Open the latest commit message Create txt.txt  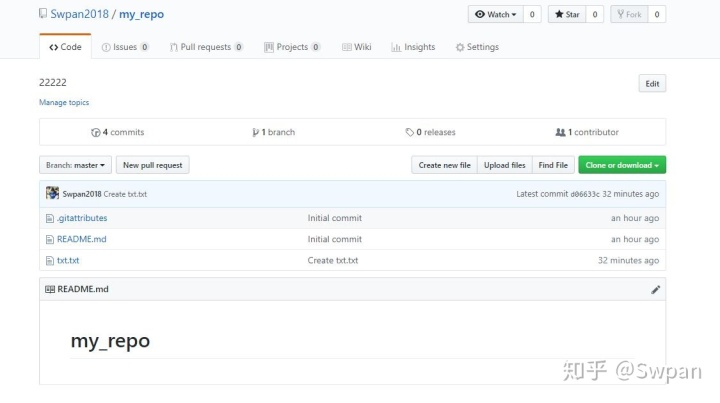tap(125, 194)
